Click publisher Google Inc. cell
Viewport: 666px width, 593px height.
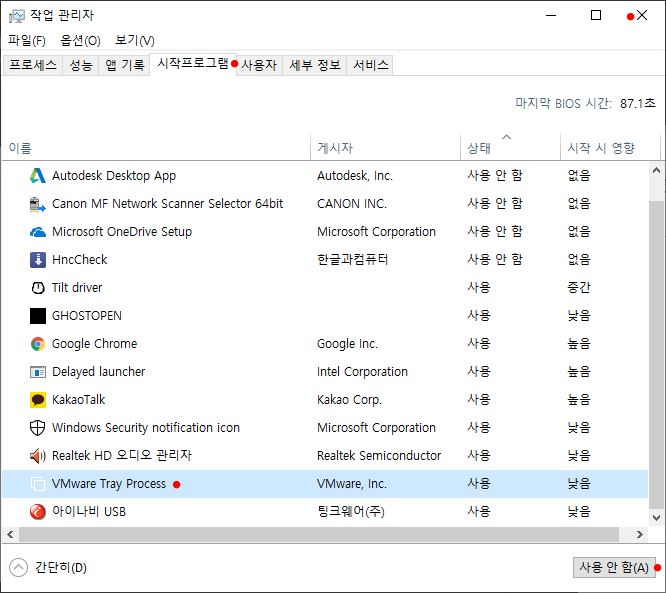(x=347, y=344)
